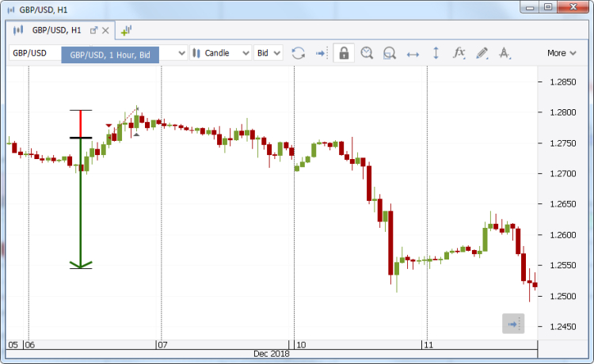
Task: Open the fx indicators menu
Action: tap(459, 53)
